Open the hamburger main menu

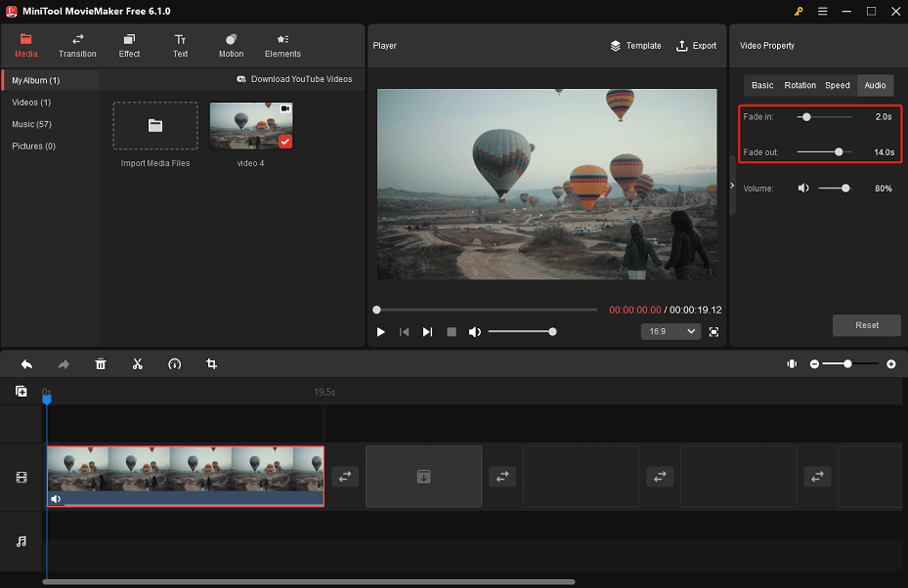[822, 11]
